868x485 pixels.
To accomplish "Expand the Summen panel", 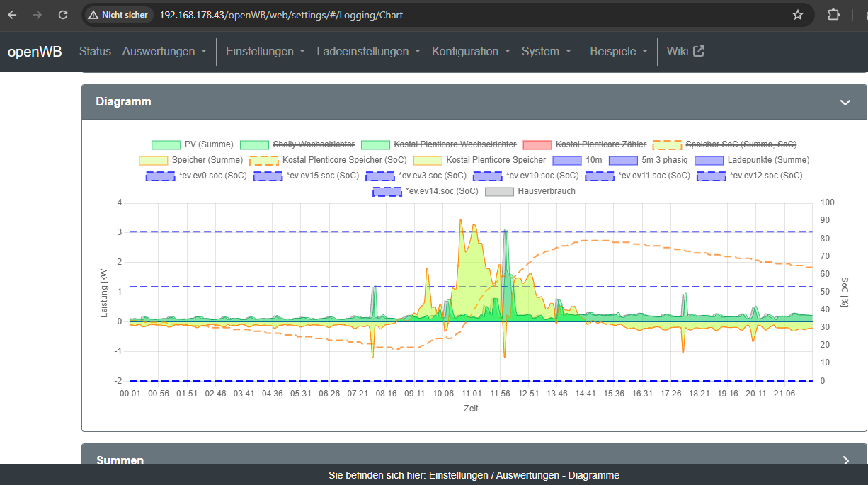I will click(x=845, y=460).
